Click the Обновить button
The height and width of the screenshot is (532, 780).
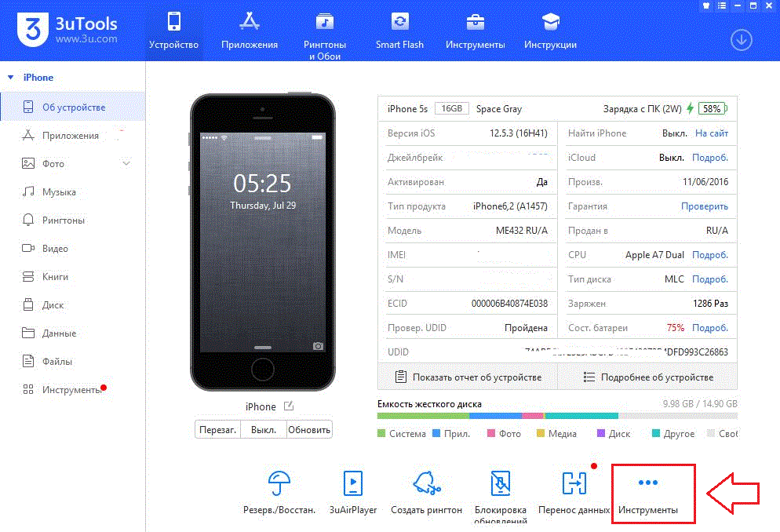[309, 429]
